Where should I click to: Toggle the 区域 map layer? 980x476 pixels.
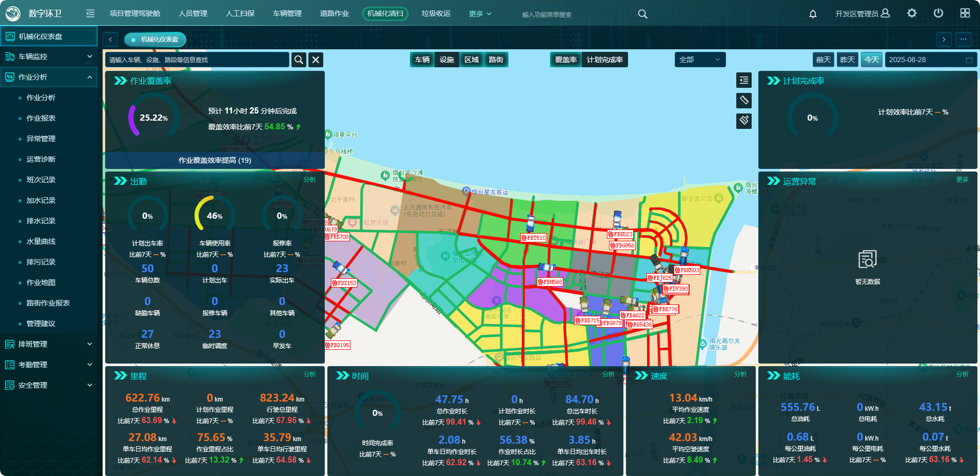point(472,60)
